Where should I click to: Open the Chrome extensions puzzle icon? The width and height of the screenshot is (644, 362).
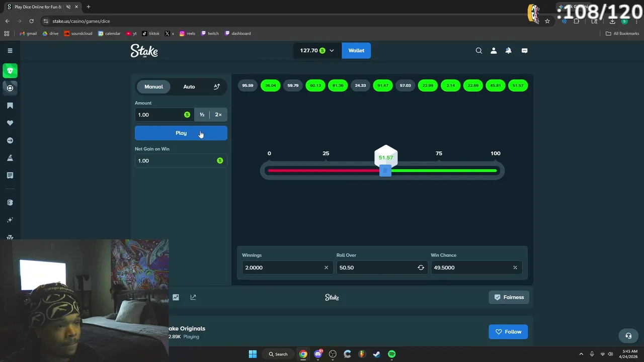pyautogui.click(x=577, y=21)
